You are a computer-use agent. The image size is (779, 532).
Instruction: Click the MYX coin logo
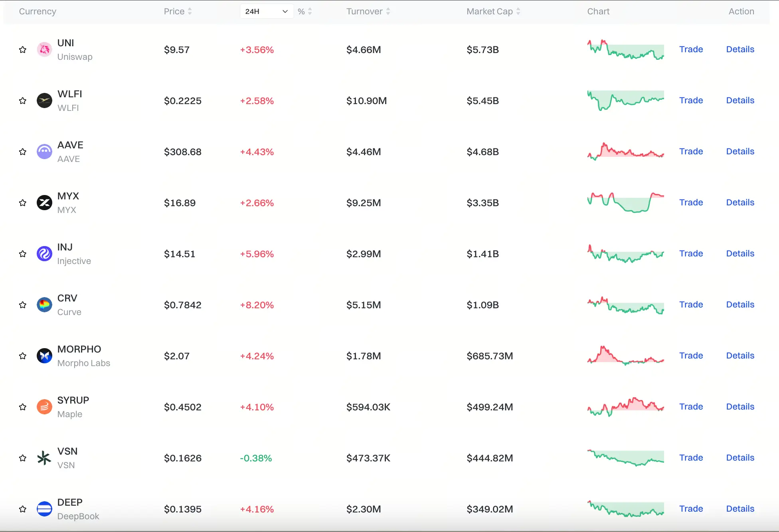44,203
